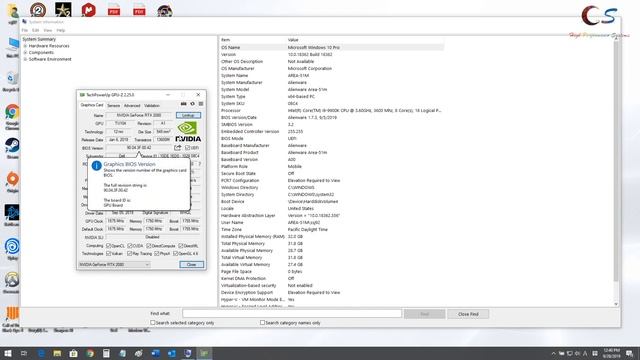Open Task View on the taskbar
Image resolution: width=640 pixels, height=360 pixels.
(x=24, y=353)
